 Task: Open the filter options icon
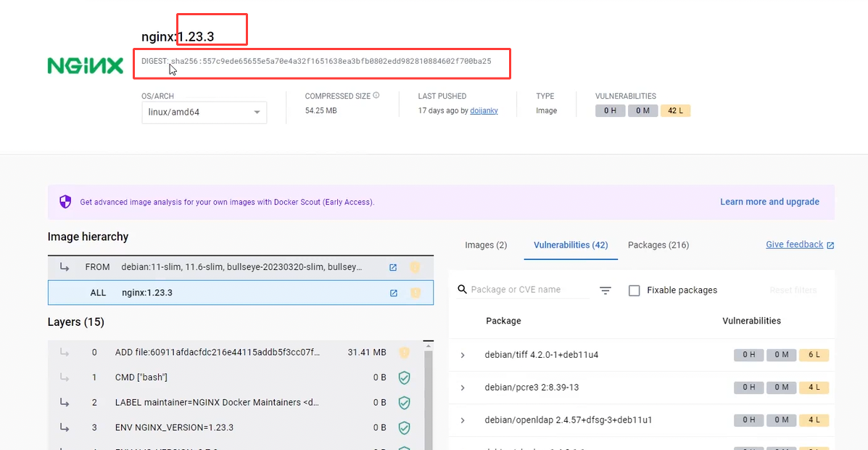[x=605, y=290]
